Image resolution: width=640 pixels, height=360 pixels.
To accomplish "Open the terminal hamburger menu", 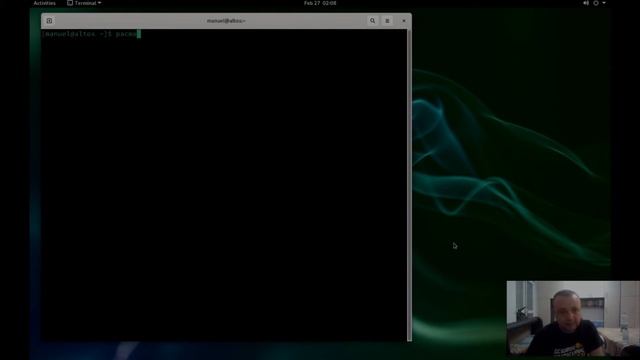I will pos(387,21).
